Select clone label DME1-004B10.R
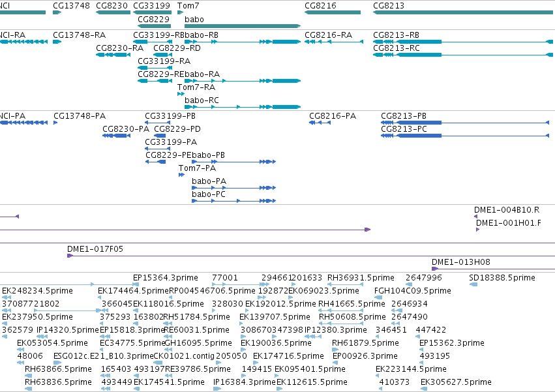The image size is (555, 392). tap(507, 210)
